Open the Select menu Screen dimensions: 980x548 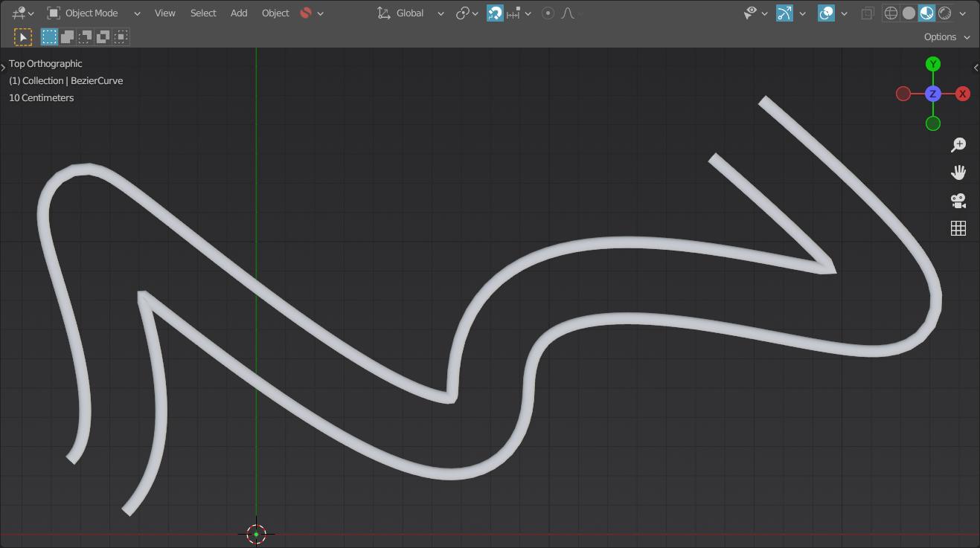coord(203,13)
